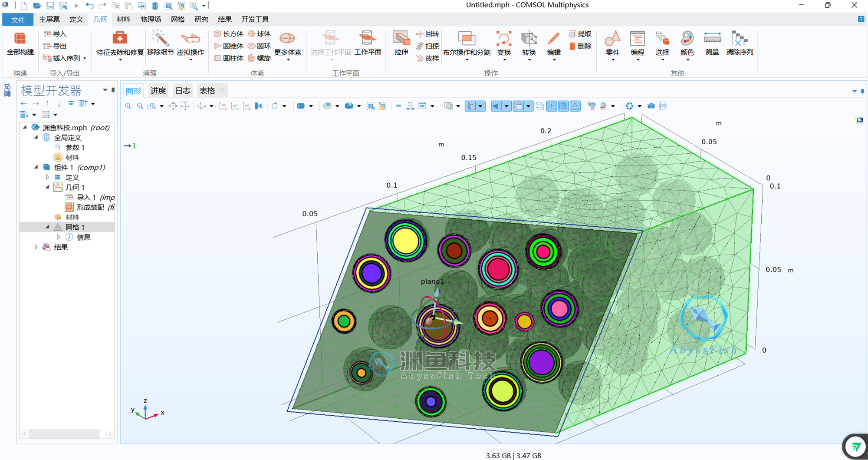
Task: Click the Build All (全部构建) button
Action: click(20, 43)
